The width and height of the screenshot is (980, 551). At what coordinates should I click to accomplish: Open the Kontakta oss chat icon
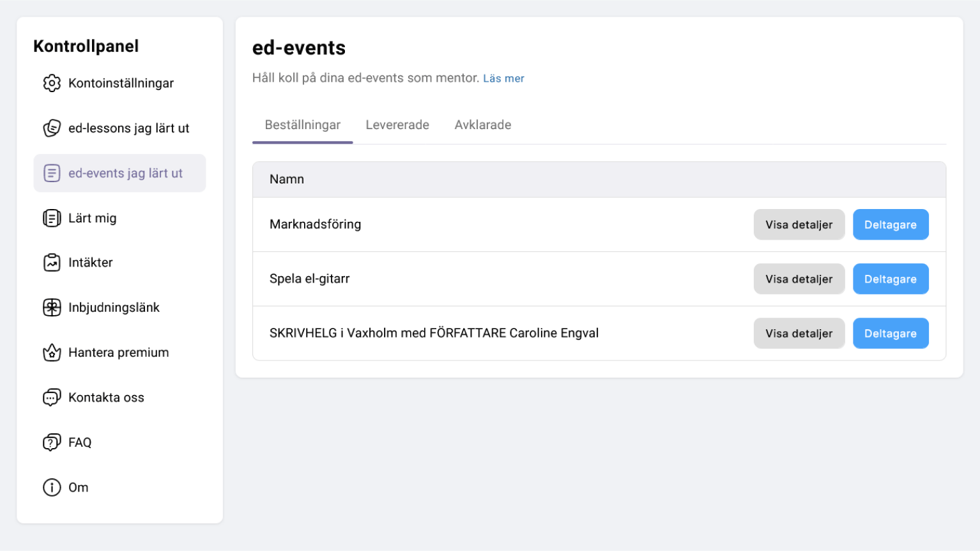(52, 398)
